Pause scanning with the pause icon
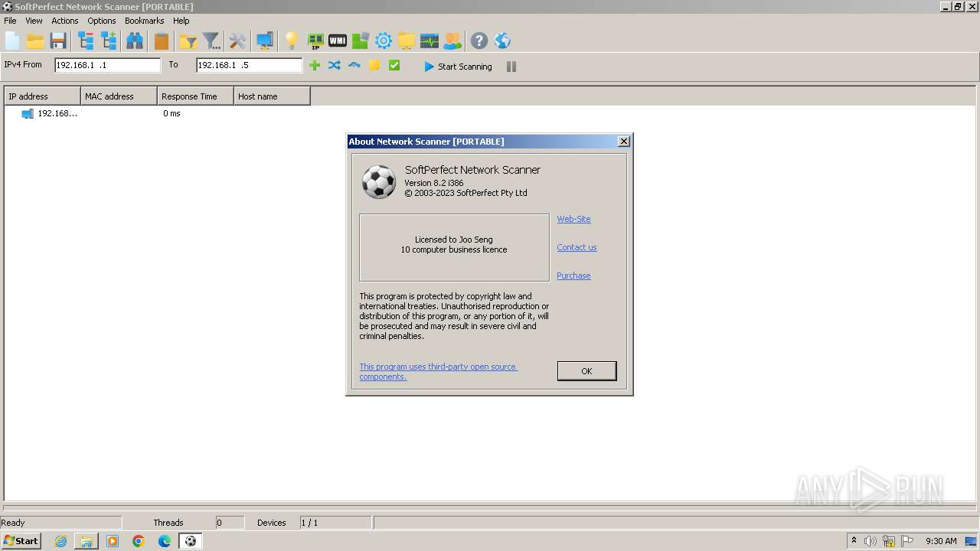 [x=511, y=67]
